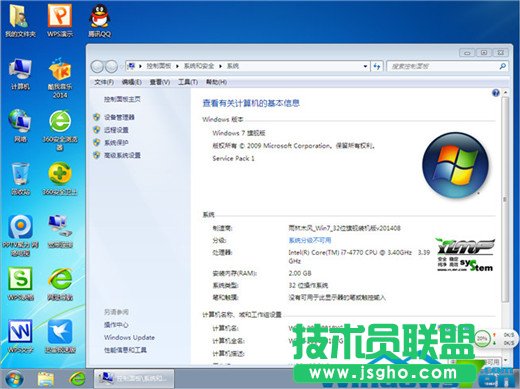
Task: Open the 宽带连接 desktop icon
Action: [x=60, y=231]
